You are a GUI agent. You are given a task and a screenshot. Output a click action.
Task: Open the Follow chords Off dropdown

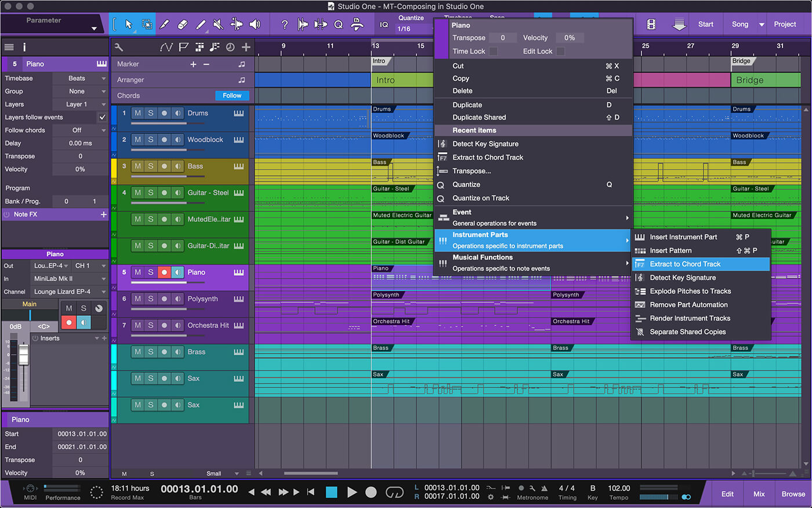[80, 131]
